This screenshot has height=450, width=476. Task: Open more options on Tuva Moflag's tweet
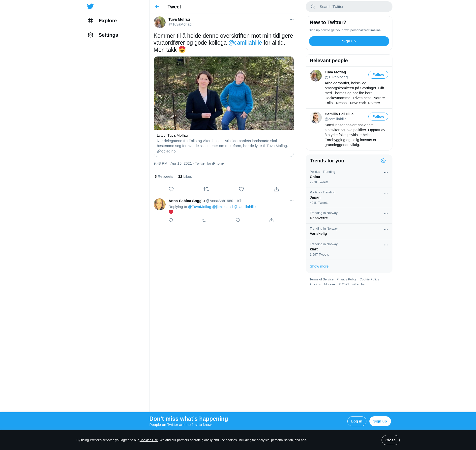click(x=292, y=19)
